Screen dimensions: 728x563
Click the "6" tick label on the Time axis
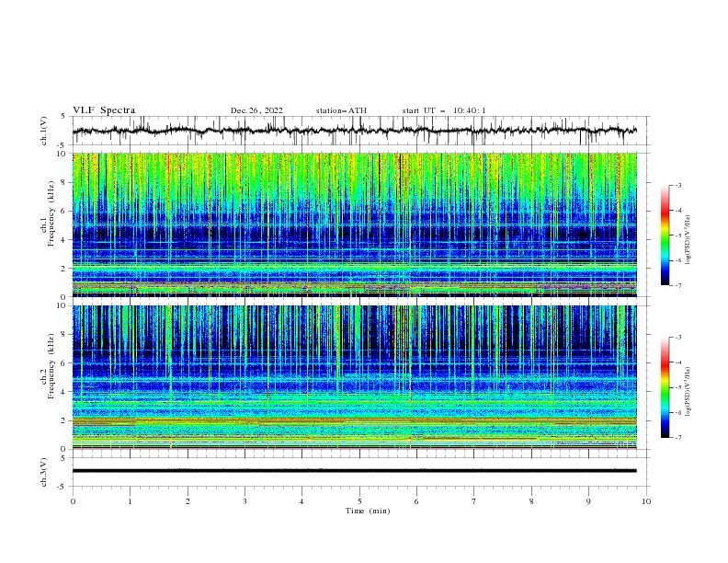[x=416, y=501]
